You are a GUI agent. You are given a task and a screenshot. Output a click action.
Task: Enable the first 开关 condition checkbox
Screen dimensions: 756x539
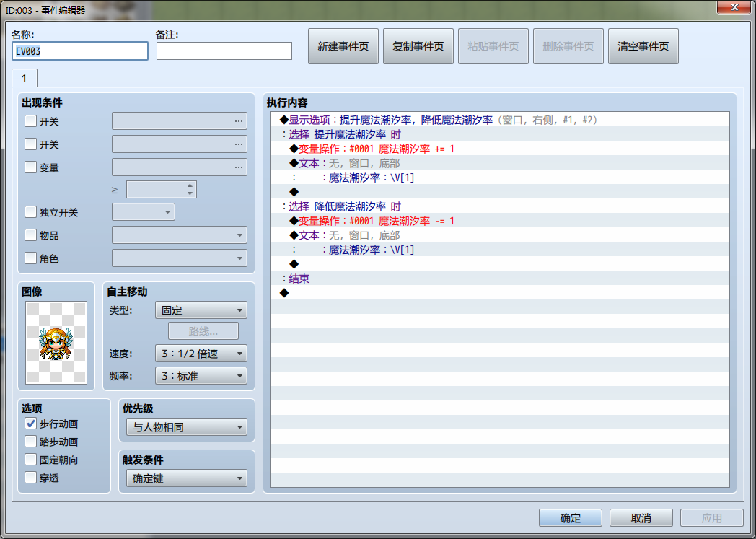pos(30,121)
